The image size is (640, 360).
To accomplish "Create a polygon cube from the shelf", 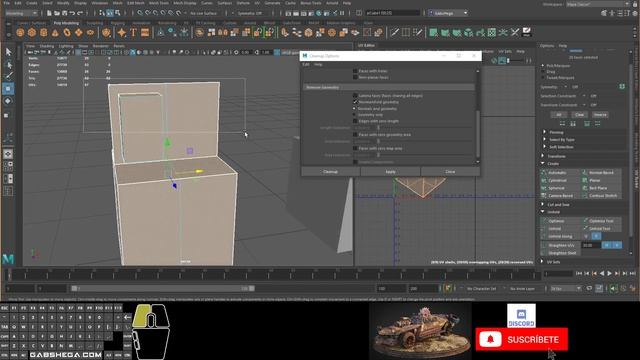I will tap(32, 33).
